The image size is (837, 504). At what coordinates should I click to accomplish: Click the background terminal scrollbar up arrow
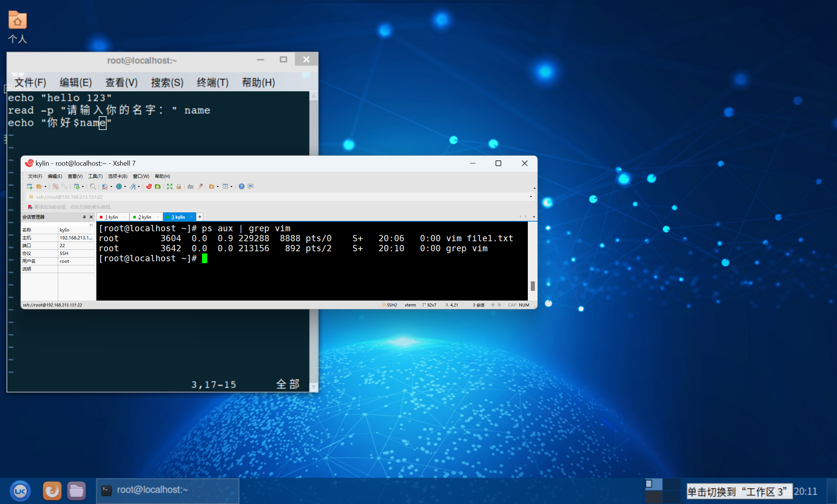click(314, 96)
